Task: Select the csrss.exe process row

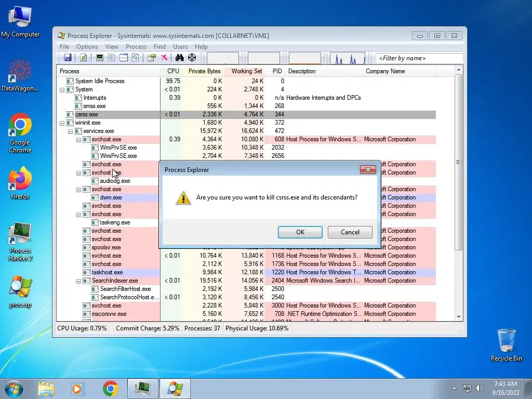Action: (x=246, y=115)
